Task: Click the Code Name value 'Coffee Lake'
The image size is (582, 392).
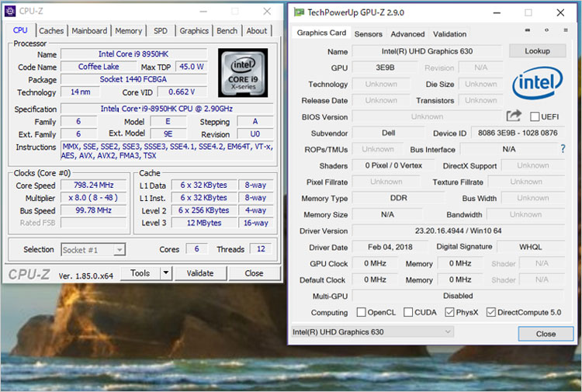Action: click(99, 67)
